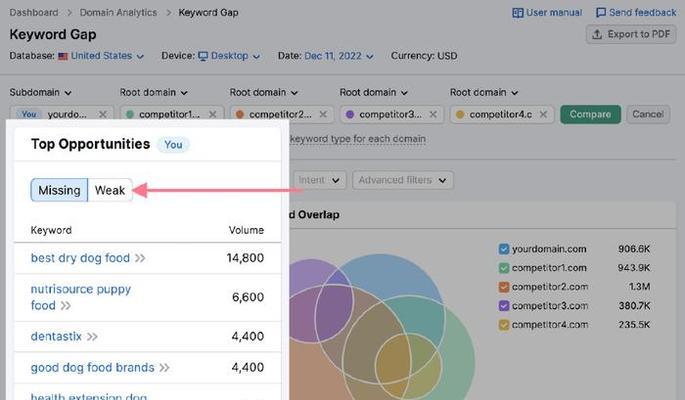Click Send feedback link

[636, 13]
